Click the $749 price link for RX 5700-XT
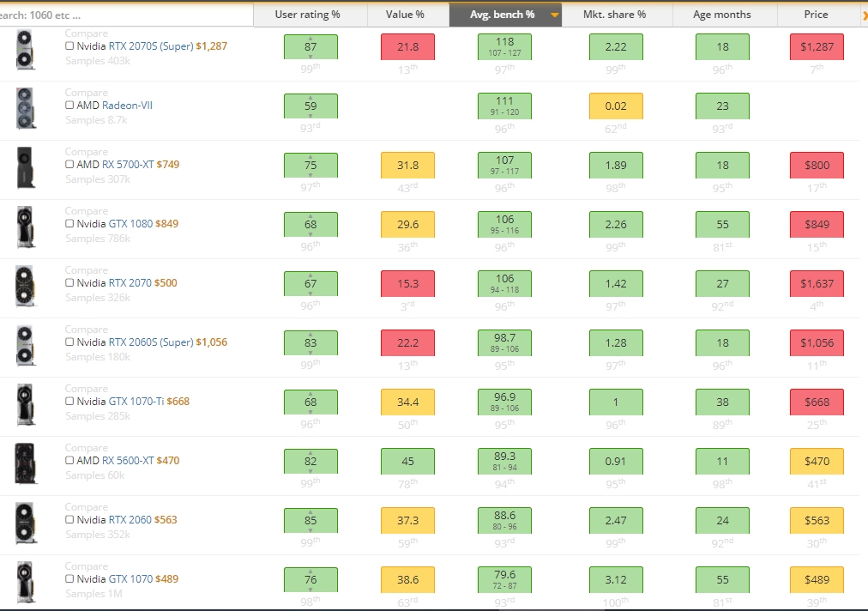Screen dimensions: 868x611 [166, 165]
